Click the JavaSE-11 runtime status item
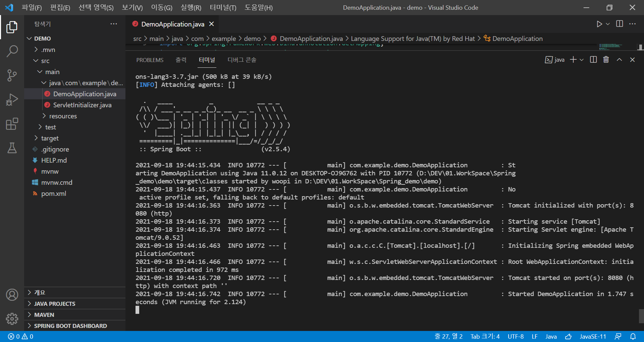This screenshot has width=644, height=342. [593, 336]
